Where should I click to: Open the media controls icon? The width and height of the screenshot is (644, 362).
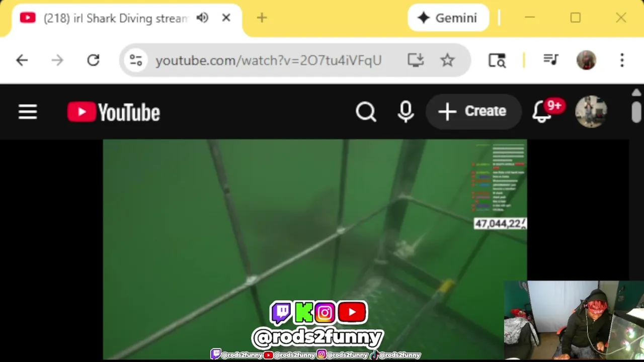(551, 60)
